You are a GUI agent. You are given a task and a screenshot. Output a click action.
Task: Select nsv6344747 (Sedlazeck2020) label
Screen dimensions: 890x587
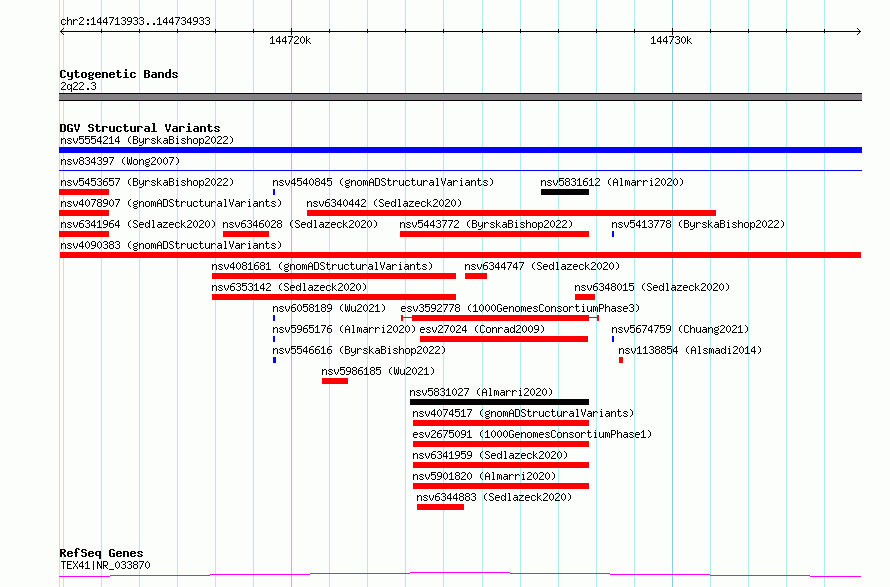click(542, 266)
